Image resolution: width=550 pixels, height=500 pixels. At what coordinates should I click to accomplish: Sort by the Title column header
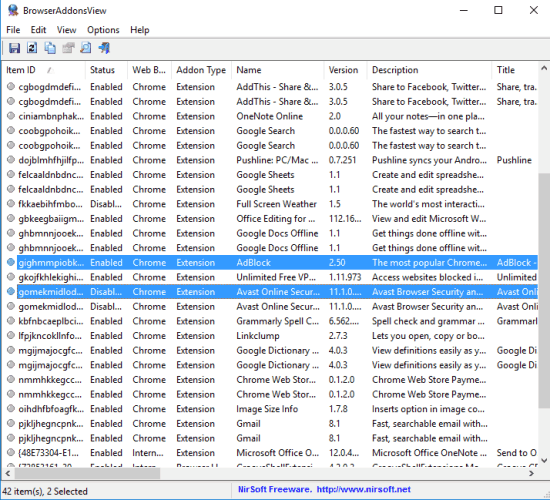click(x=515, y=70)
